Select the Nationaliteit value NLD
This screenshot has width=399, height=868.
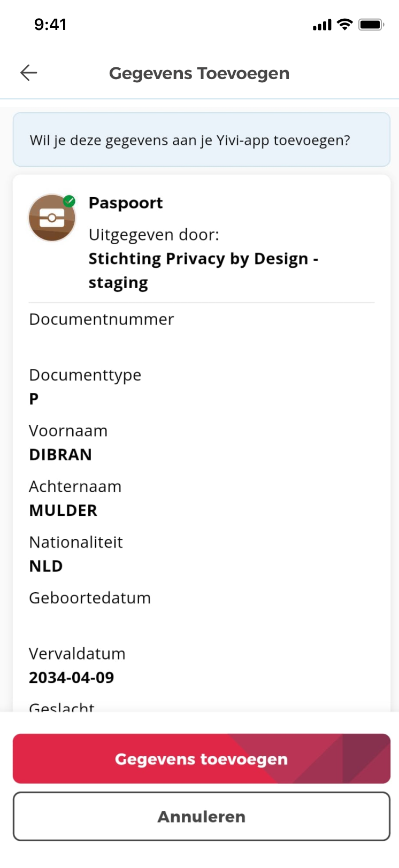tap(46, 566)
